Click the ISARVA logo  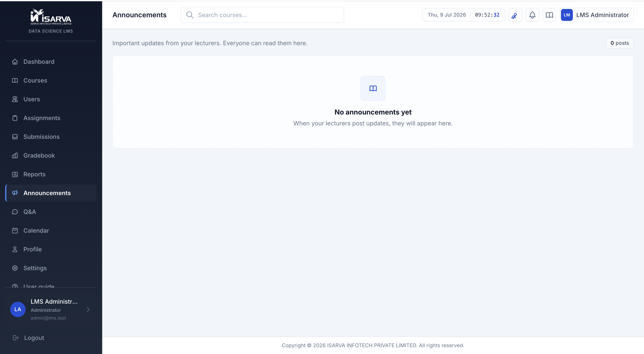[x=51, y=17]
